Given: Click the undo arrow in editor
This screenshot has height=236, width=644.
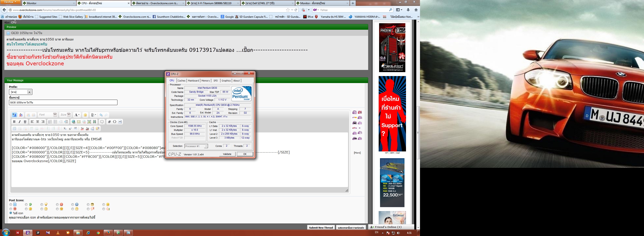Looking at the screenshot, I should 101,115.
